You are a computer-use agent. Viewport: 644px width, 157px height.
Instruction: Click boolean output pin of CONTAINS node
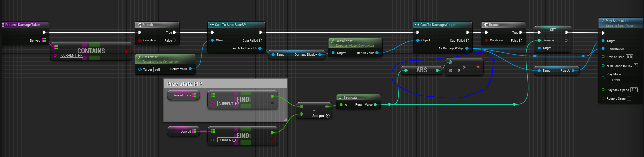click(x=126, y=51)
